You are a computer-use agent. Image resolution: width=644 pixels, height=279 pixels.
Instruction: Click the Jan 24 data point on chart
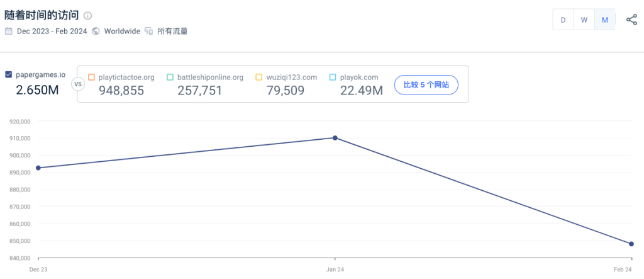point(335,138)
